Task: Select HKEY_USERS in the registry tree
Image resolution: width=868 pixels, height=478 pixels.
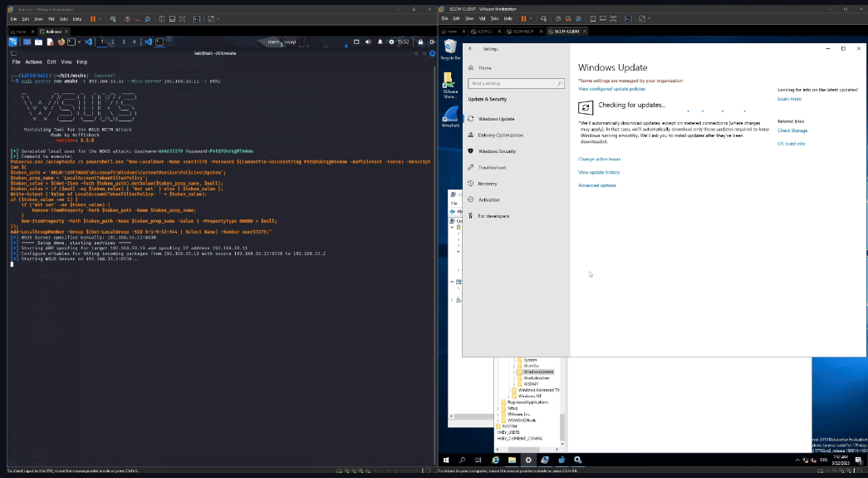Action: point(508,432)
